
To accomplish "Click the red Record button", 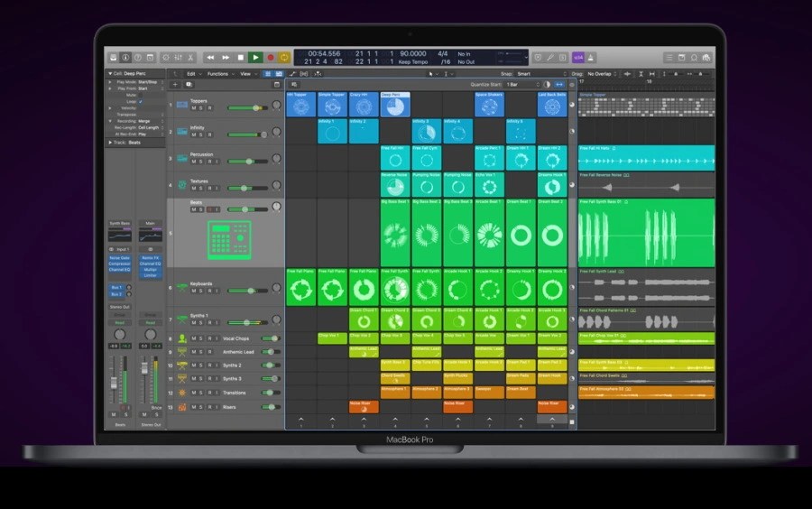I will tap(270, 58).
